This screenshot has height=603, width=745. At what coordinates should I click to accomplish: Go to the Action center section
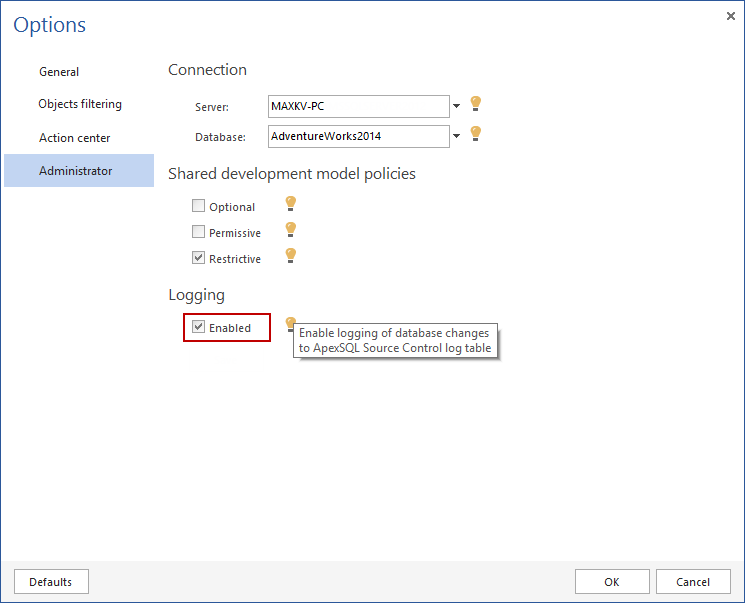click(75, 138)
